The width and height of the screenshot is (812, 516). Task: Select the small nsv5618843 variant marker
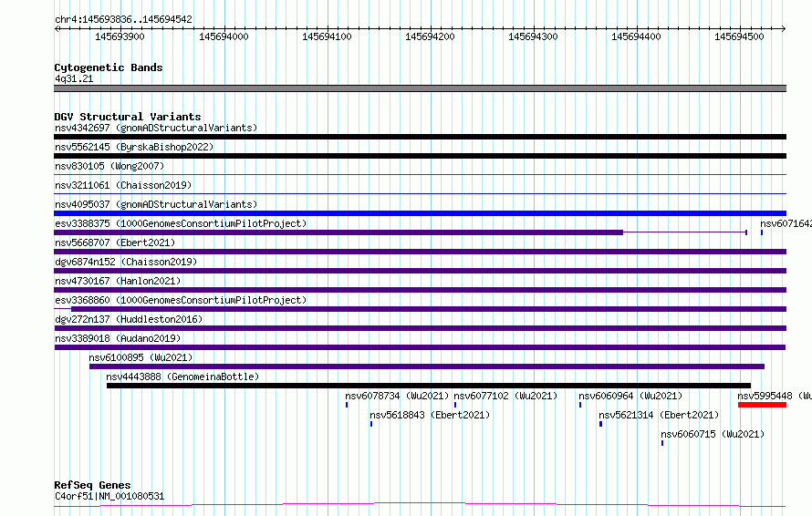pyautogui.click(x=371, y=424)
